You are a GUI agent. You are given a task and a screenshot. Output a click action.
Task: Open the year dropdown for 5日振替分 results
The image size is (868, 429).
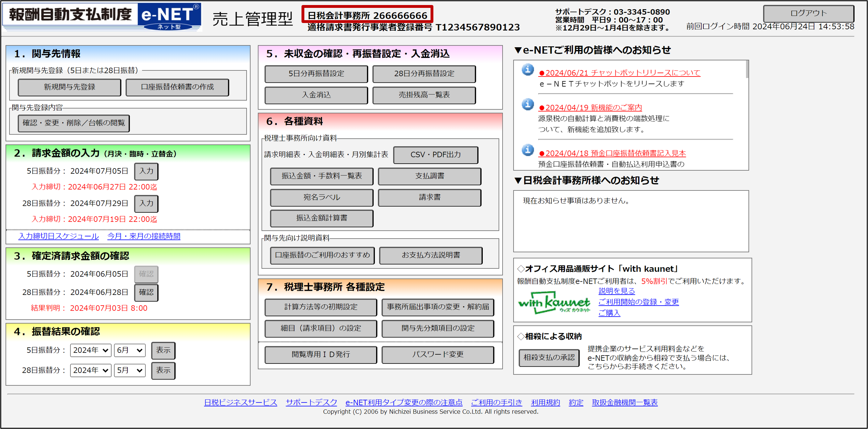(x=90, y=350)
